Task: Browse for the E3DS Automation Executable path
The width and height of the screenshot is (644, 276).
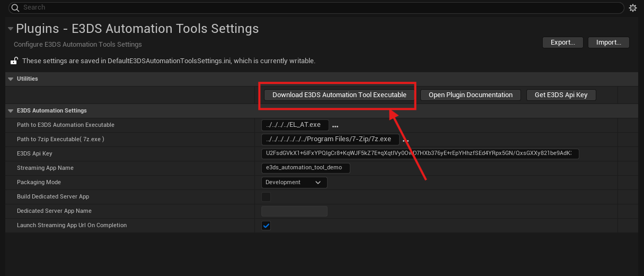Action: coord(335,126)
